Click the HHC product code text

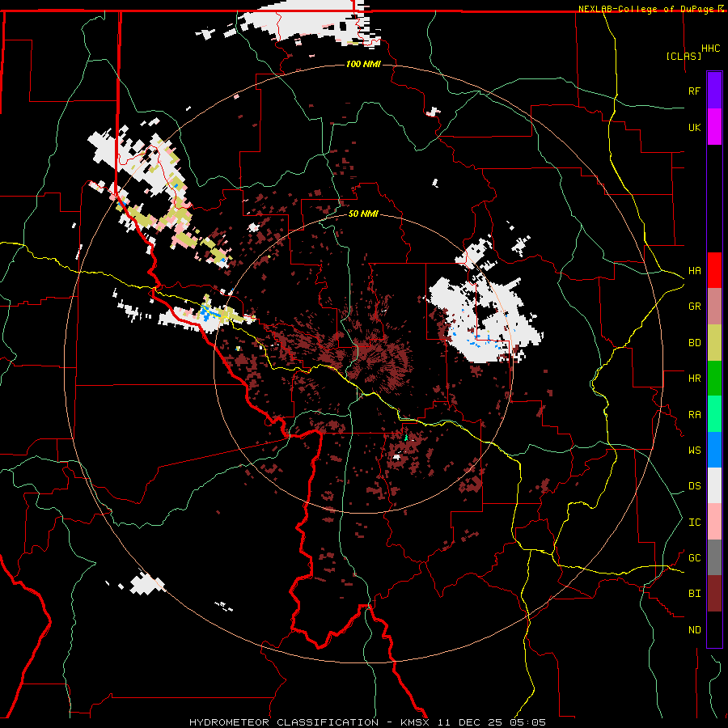click(x=710, y=49)
